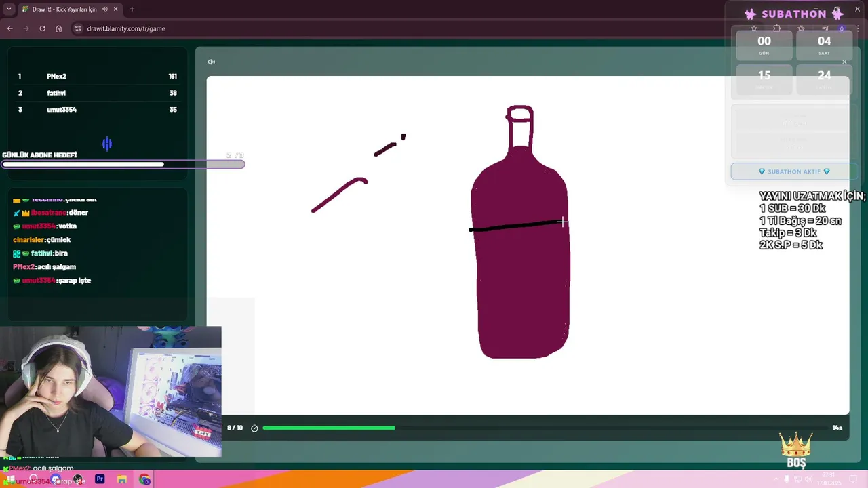Screen dimensions: 868x488
Task: Click the Chrome taskbar icon
Action: coord(144,479)
